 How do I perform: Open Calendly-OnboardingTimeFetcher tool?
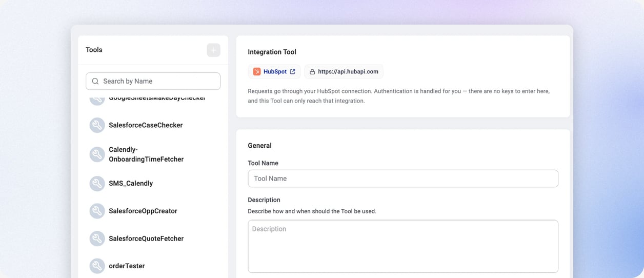(146, 154)
